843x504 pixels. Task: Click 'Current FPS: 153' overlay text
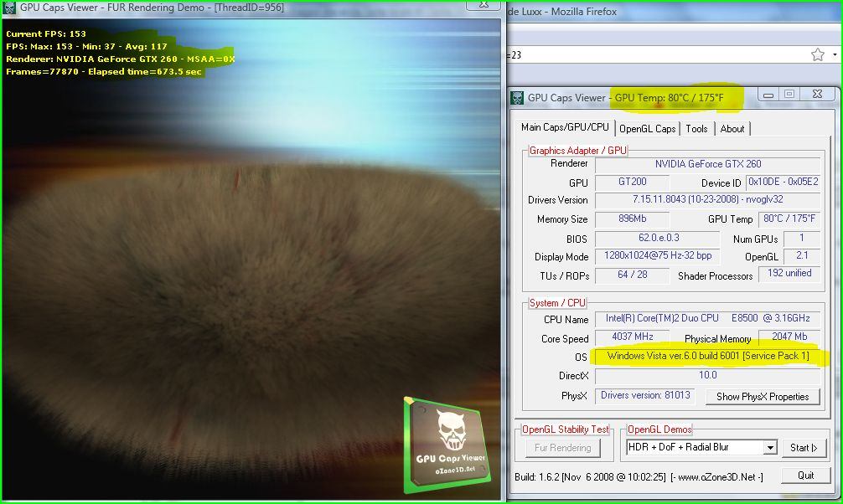coord(46,33)
